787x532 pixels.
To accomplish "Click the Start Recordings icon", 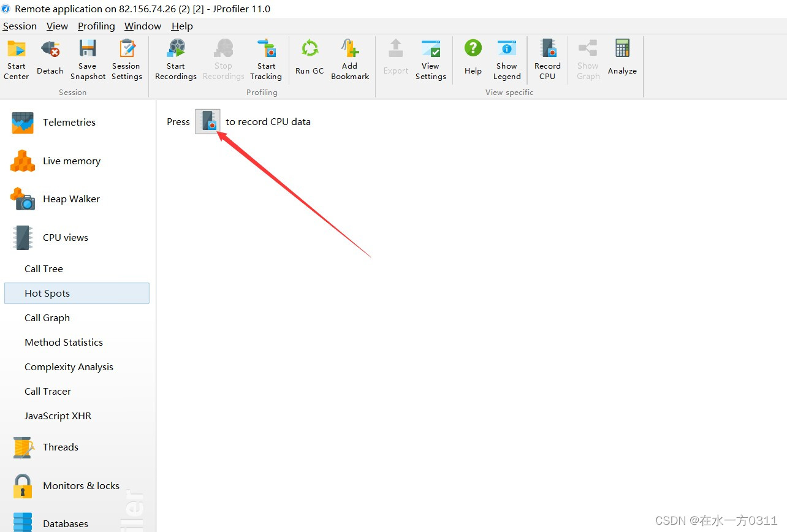I will pos(176,59).
